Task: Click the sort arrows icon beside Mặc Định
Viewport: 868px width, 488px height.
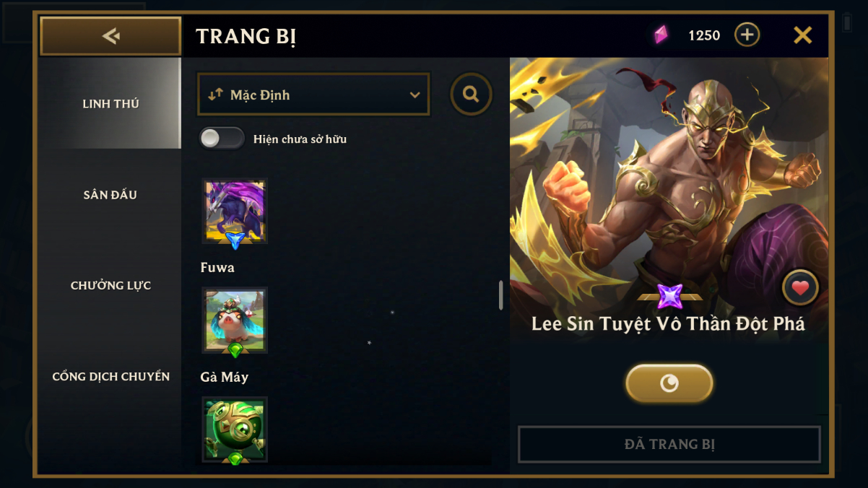Action: click(215, 95)
